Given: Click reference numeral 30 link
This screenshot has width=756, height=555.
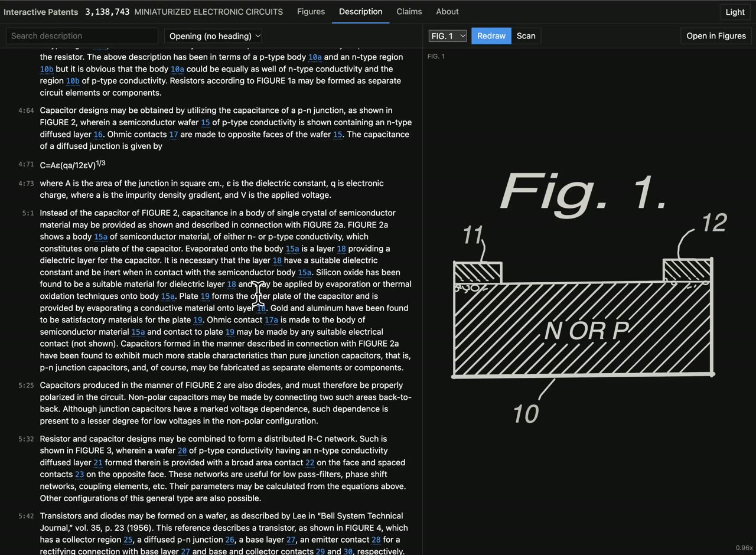Looking at the screenshot, I should (348, 551).
